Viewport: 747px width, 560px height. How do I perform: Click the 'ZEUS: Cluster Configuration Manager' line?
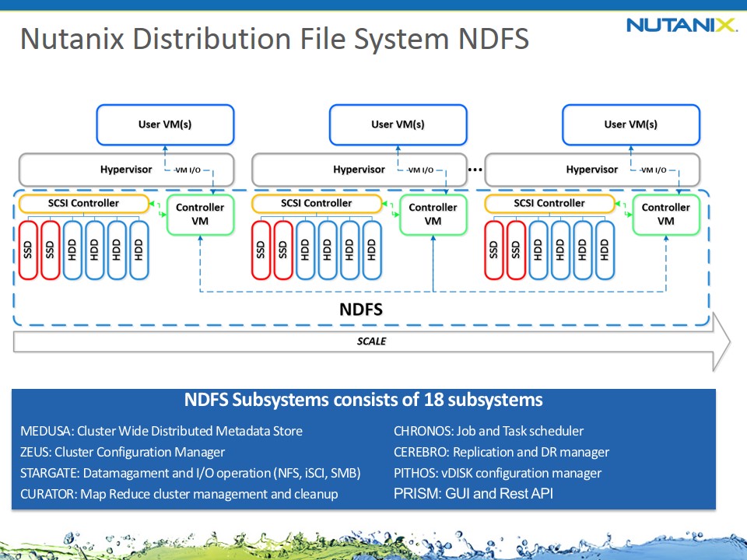[122, 452]
